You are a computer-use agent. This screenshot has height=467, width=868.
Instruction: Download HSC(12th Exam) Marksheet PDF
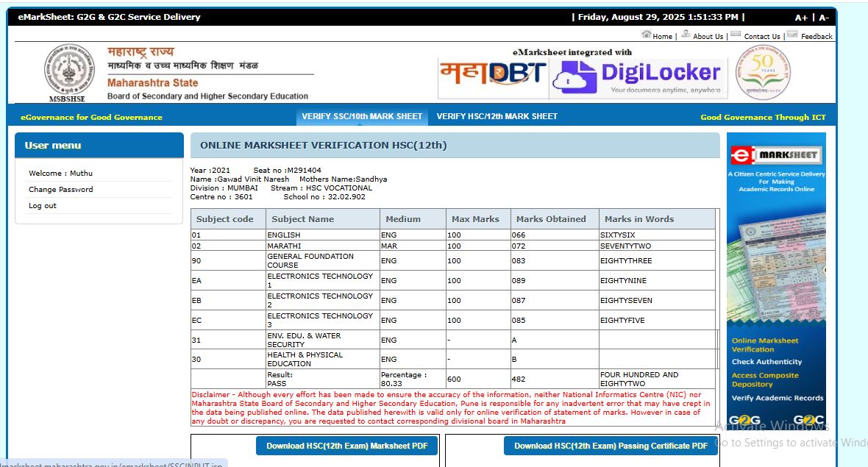pyautogui.click(x=346, y=446)
